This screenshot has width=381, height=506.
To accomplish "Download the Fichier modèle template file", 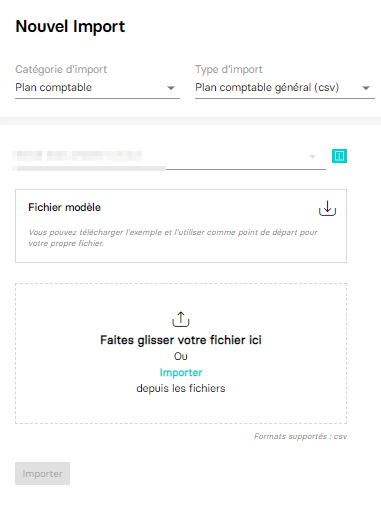I will pyautogui.click(x=327, y=208).
